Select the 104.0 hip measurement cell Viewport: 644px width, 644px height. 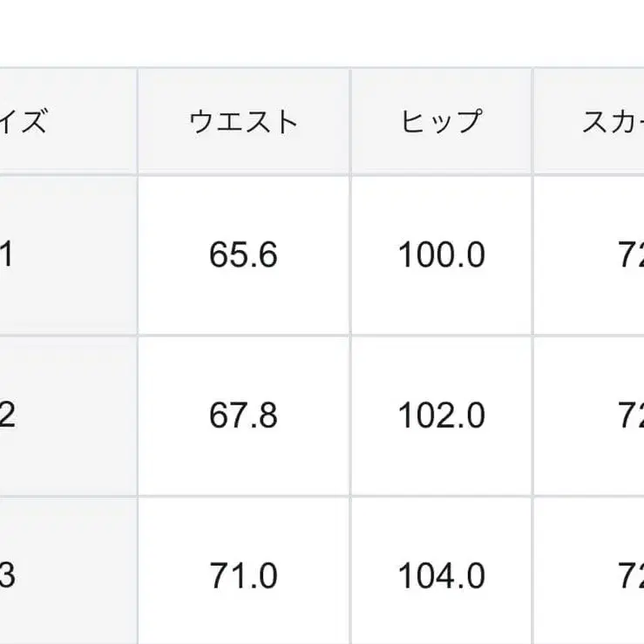point(441,576)
